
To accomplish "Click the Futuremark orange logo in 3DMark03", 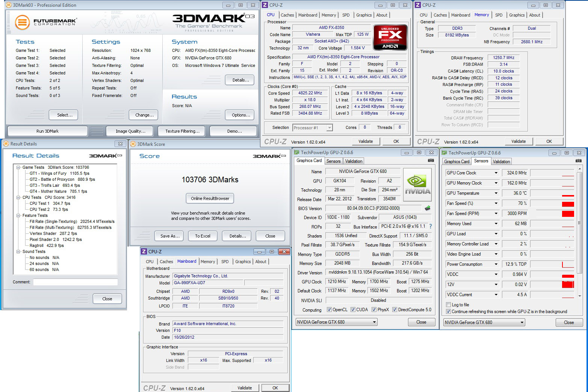I will pos(22,23).
